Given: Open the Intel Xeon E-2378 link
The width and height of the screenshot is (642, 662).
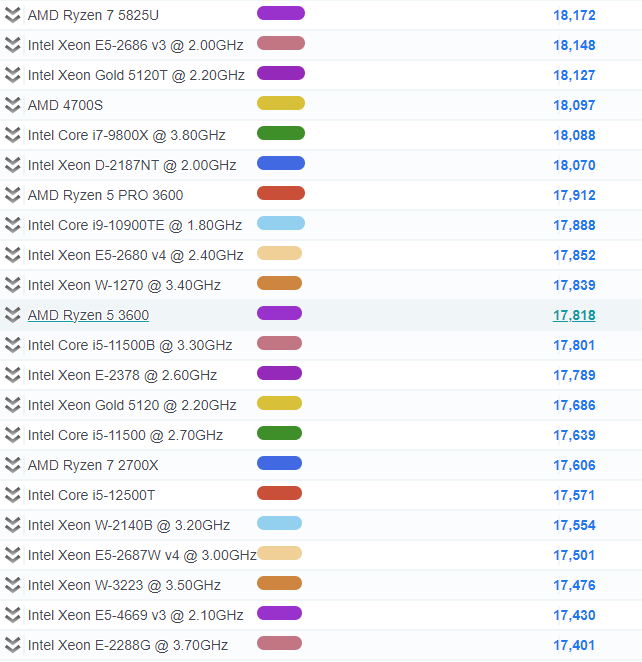Looking at the screenshot, I should 122,375.
